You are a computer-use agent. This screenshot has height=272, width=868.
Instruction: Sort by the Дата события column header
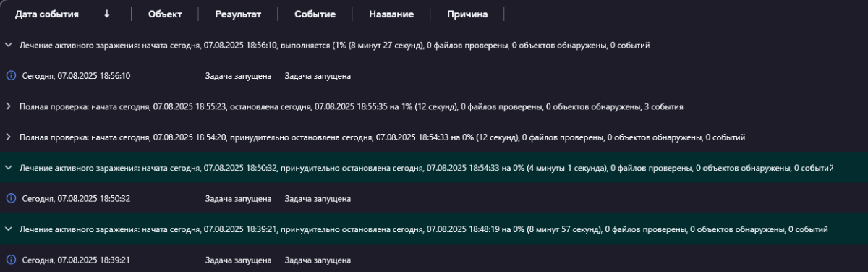pos(47,14)
